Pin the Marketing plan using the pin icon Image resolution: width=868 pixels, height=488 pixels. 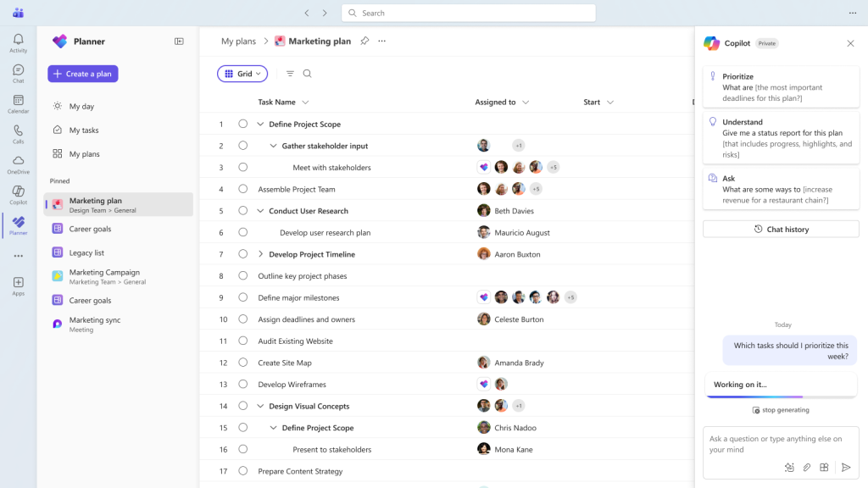coord(364,41)
